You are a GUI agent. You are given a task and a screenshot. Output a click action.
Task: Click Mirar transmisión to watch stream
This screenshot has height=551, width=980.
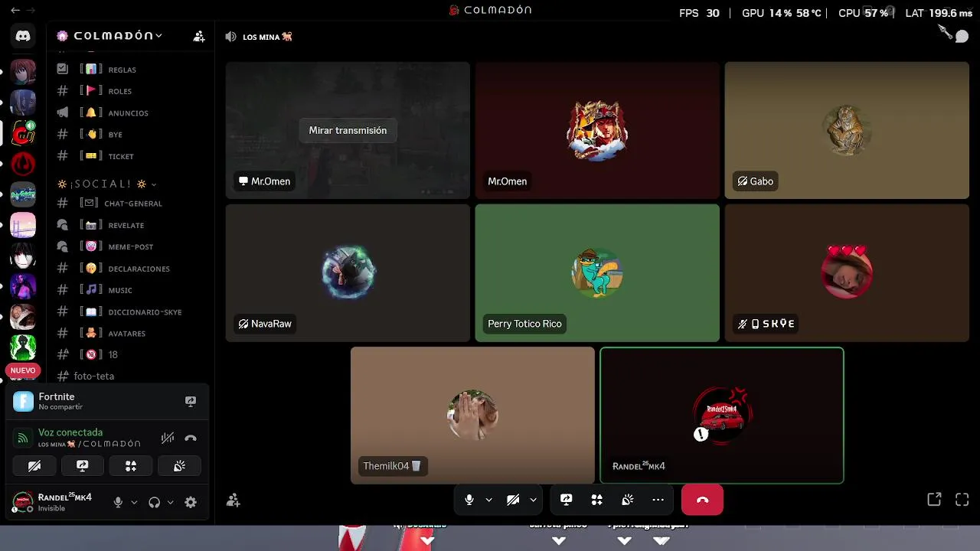tap(348, 130)
